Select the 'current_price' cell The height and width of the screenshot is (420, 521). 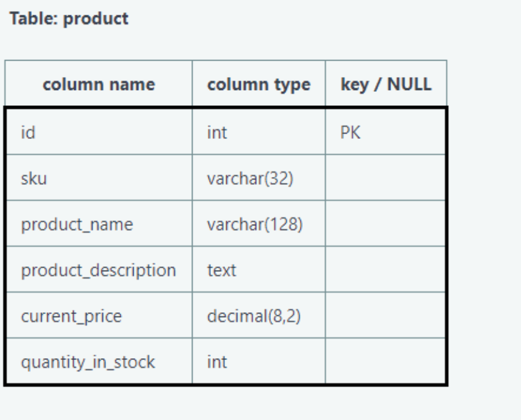(x=99, y=315)
